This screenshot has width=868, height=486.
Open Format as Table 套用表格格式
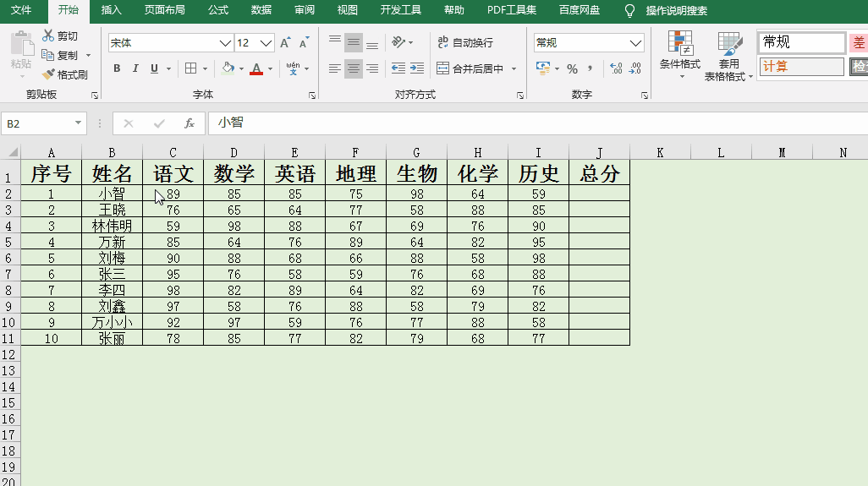728,57
